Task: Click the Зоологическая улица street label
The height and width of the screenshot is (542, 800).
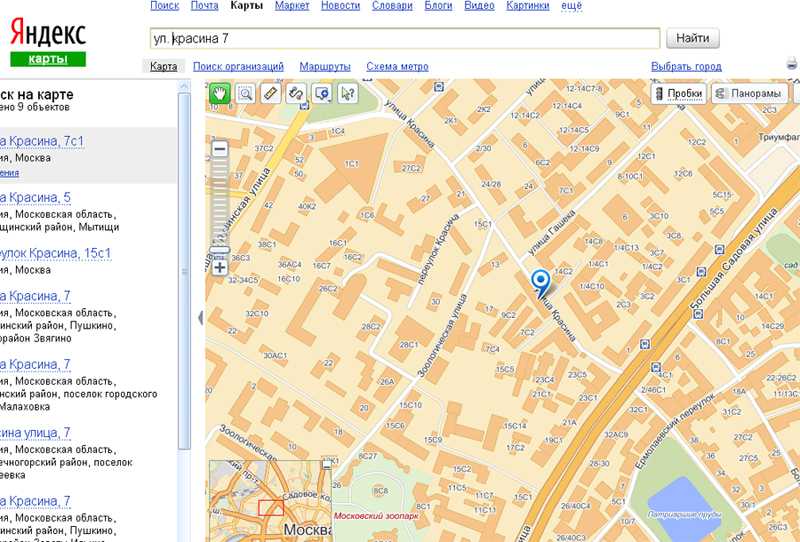Action: coord(442,335)
